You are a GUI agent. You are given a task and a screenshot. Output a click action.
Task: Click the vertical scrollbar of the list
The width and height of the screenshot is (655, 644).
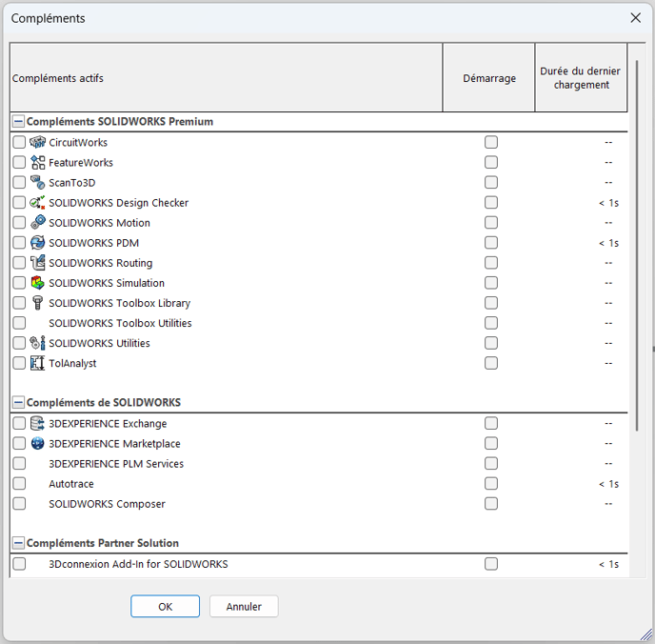pos(637,246)
